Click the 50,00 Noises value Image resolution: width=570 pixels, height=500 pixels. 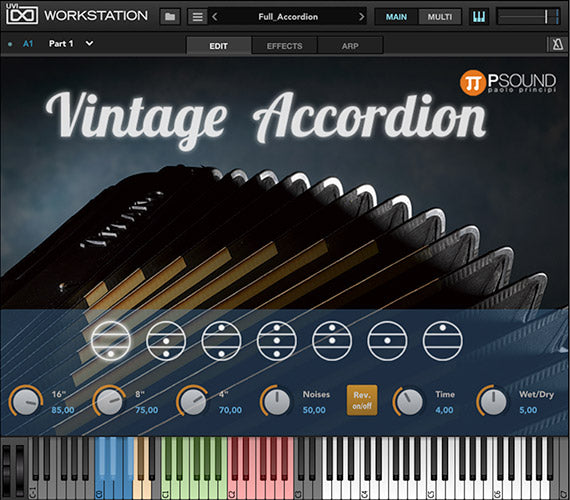coord(314,410)
